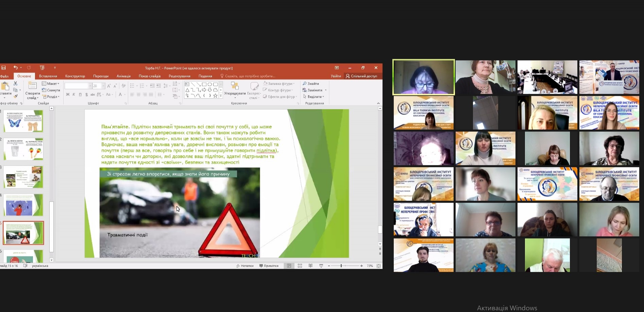Expand the Виділити select dropdown
This screenshot has width=644, height=312.
point(313,97)
